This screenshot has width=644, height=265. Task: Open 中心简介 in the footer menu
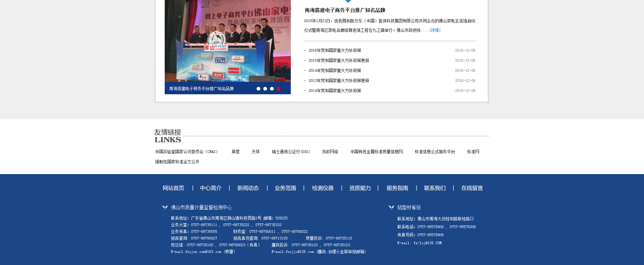coord(211,188)
